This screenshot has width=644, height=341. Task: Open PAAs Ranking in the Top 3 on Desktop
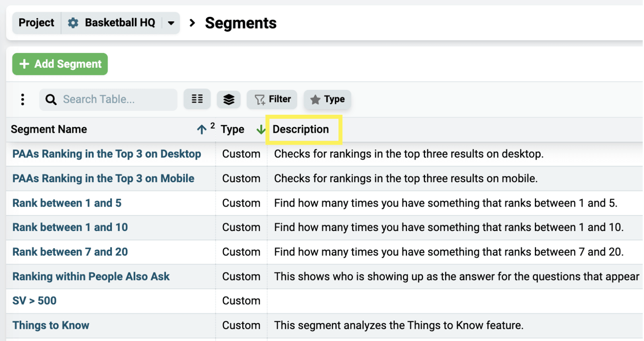point(107,154)
